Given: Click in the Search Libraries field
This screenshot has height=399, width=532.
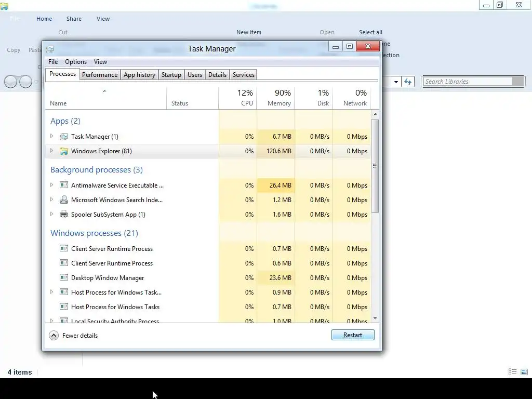Looking at the screenshot, I should click(468, 82).
